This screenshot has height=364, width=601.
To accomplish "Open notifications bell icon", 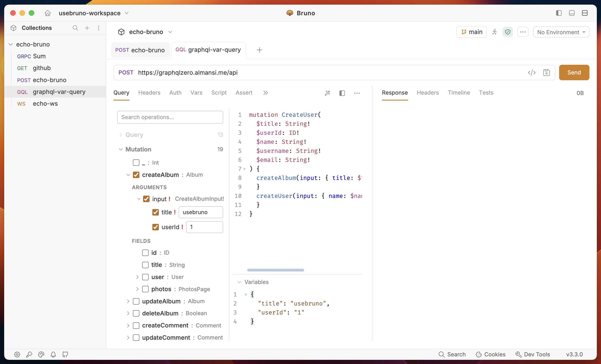I will point(53,354).
